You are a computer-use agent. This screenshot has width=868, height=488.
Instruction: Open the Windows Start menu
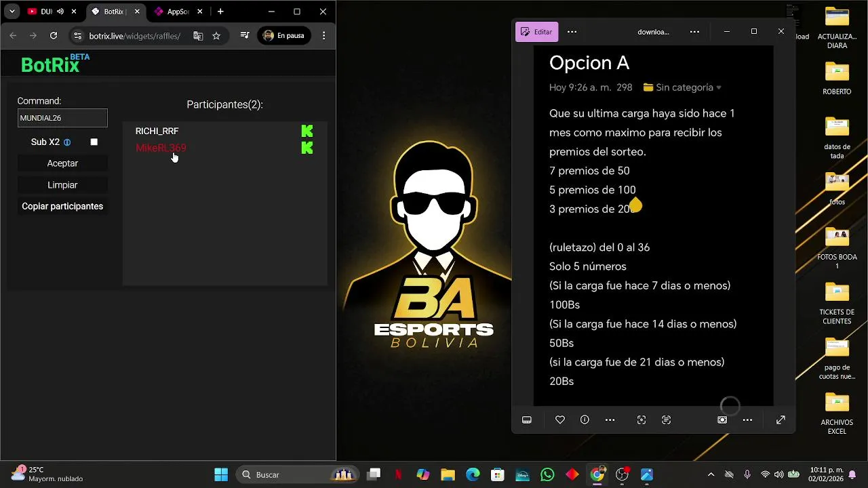coord(221,474)
